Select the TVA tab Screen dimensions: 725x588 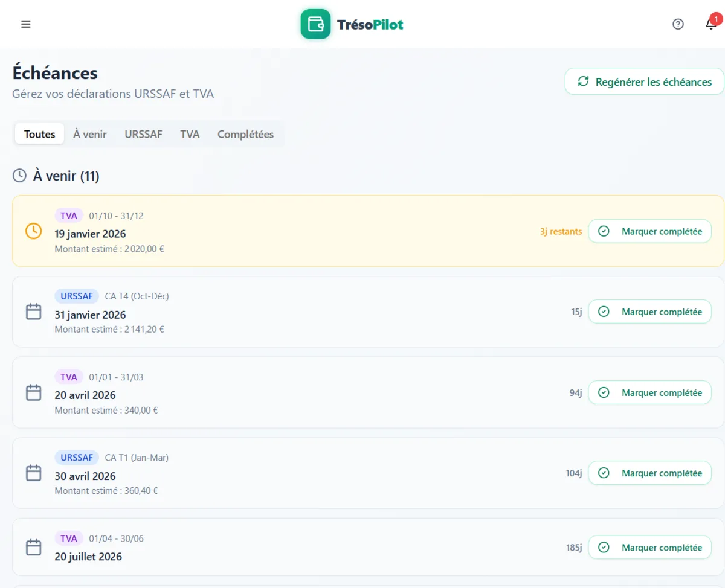(190, 134)
